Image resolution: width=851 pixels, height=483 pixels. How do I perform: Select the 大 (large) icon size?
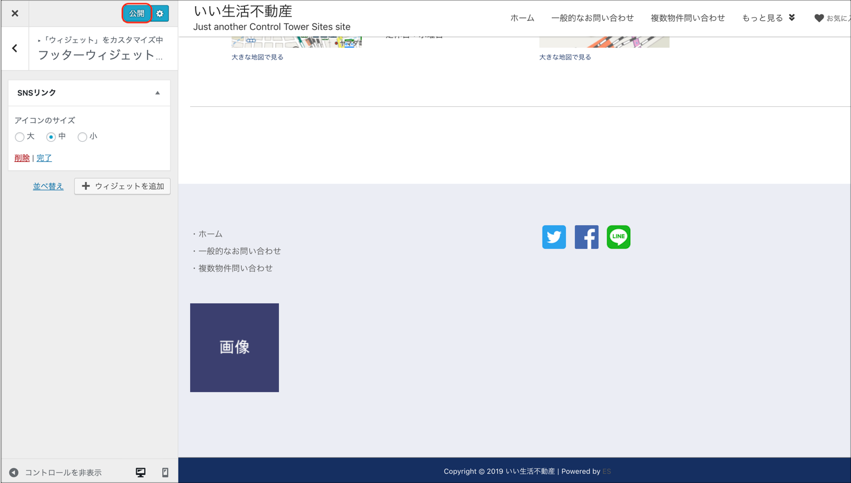pyautogui.click(x=20, y=137)
